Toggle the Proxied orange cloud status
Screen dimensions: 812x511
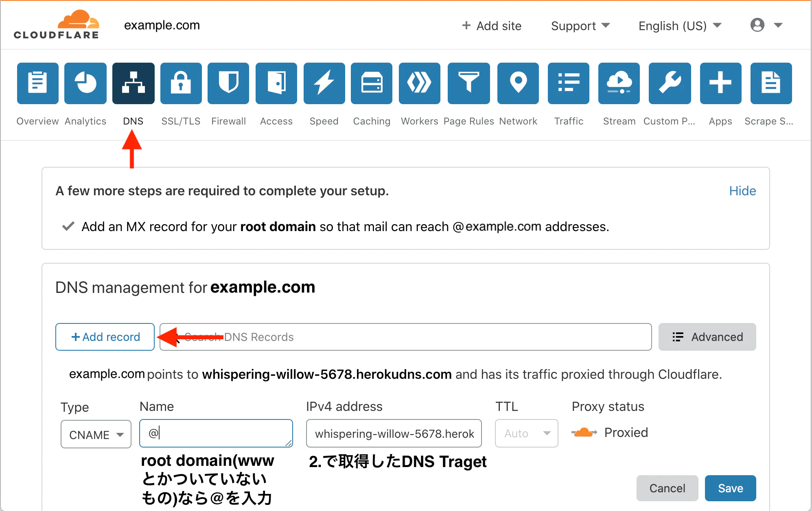tap(584, 432)
